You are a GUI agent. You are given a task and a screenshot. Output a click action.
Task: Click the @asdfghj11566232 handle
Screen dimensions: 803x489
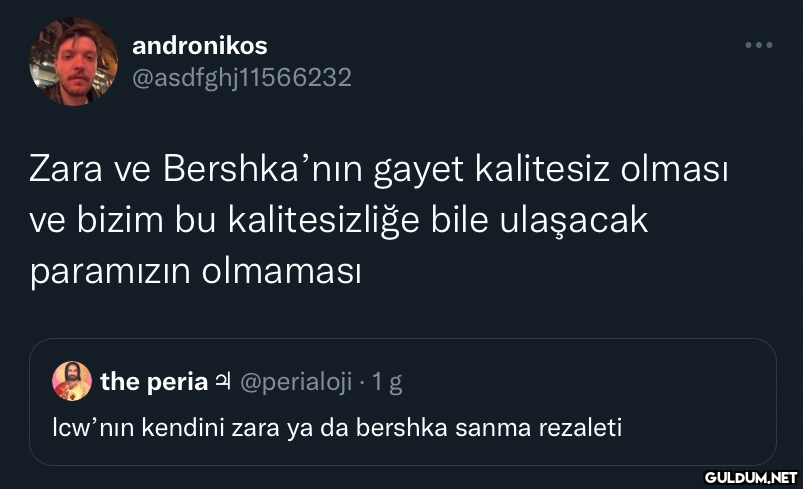[x=242, y=77]
